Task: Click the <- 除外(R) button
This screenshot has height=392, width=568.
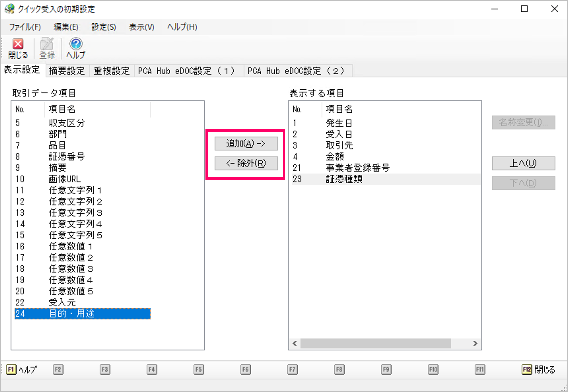Action: point(246,163)
